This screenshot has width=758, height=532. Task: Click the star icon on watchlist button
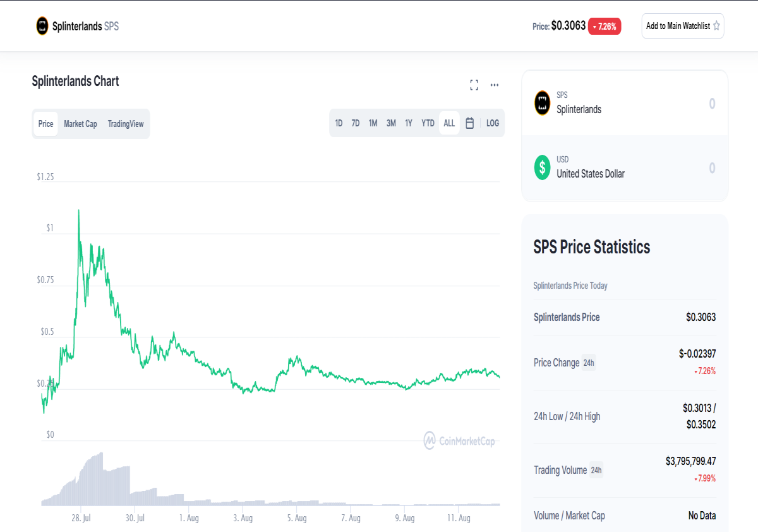coord(716,26)
